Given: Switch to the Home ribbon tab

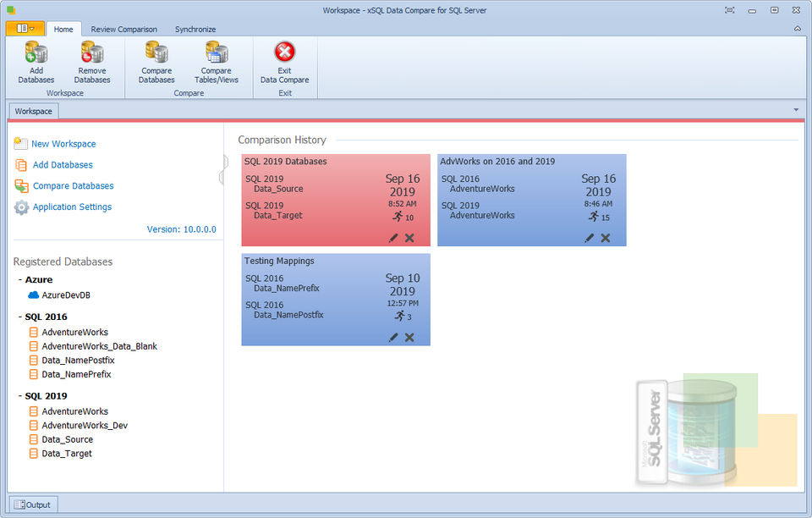Looking at the screenshot, I should pyautogui.click(x=63, y=30).
